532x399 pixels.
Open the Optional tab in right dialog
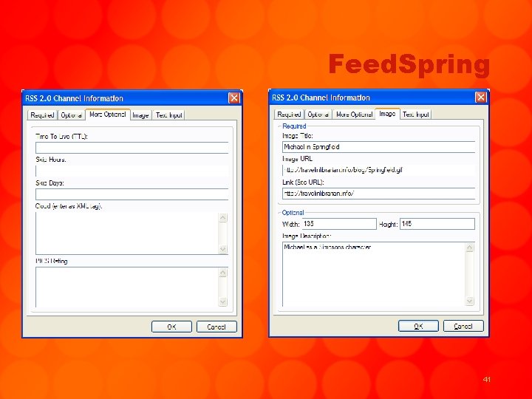[x=318, y=115]
